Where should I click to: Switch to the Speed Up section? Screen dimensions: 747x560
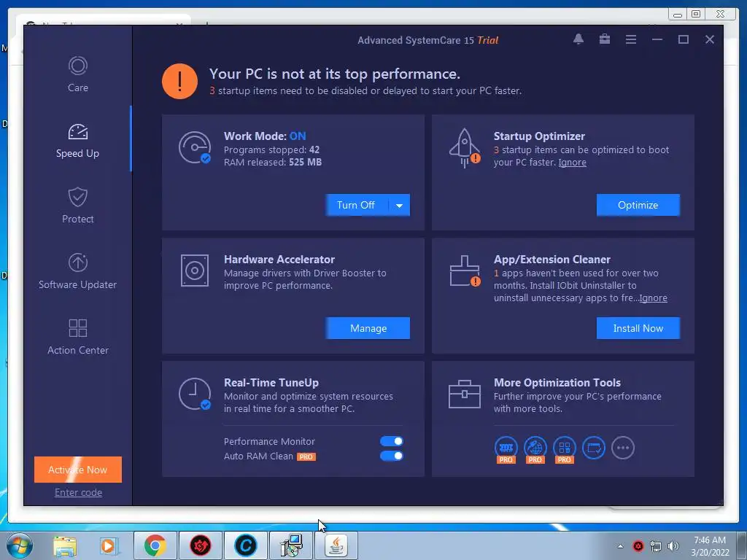pyautogui.click(x=77, y=141)
